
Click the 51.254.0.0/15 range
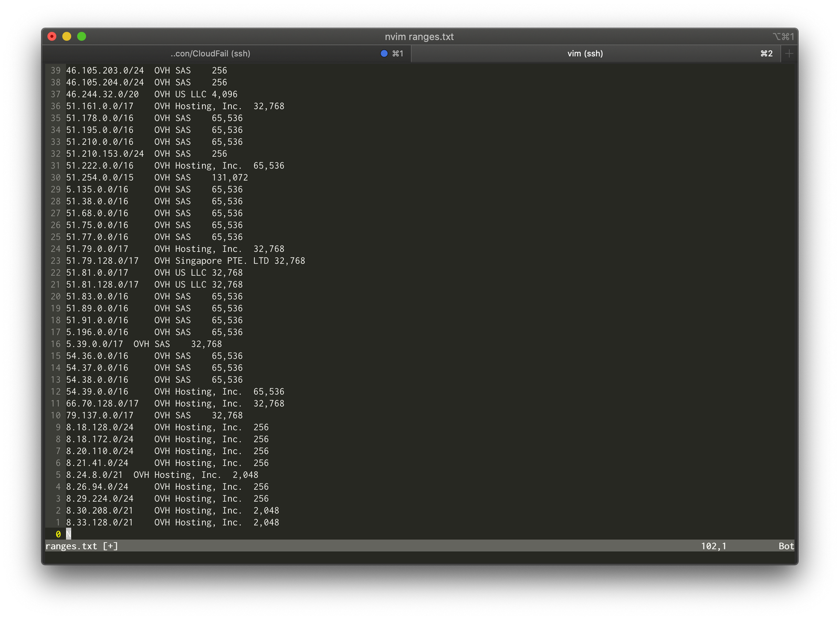100,177
